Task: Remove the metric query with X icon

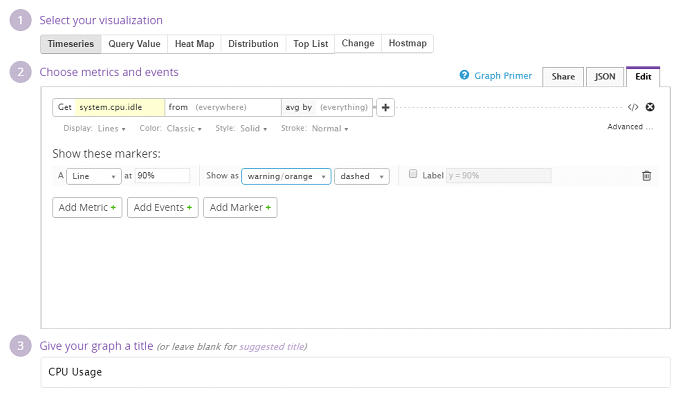Action: click(x=650, y=107)
